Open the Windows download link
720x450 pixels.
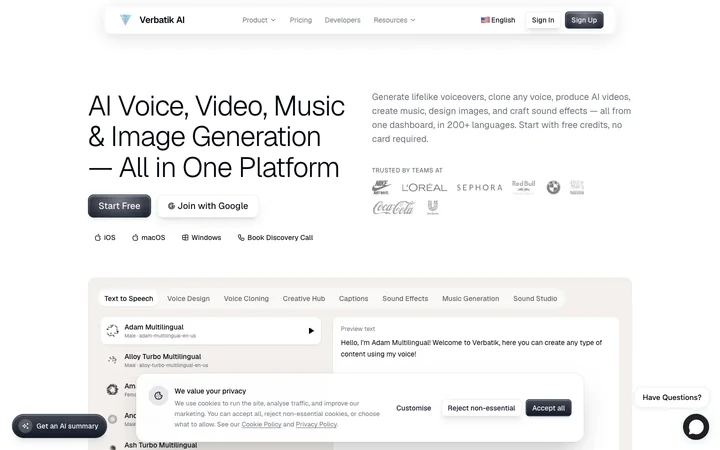pos(202,238)
